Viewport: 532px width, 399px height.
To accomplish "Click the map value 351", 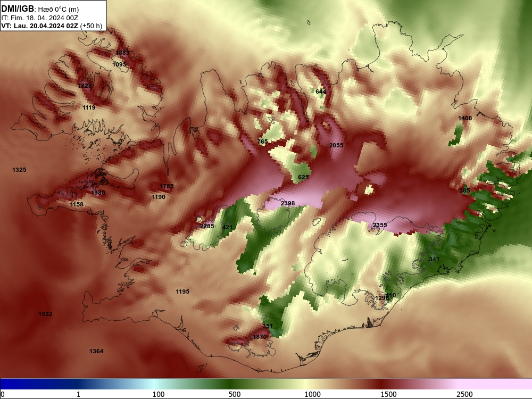I will (268, 326).
